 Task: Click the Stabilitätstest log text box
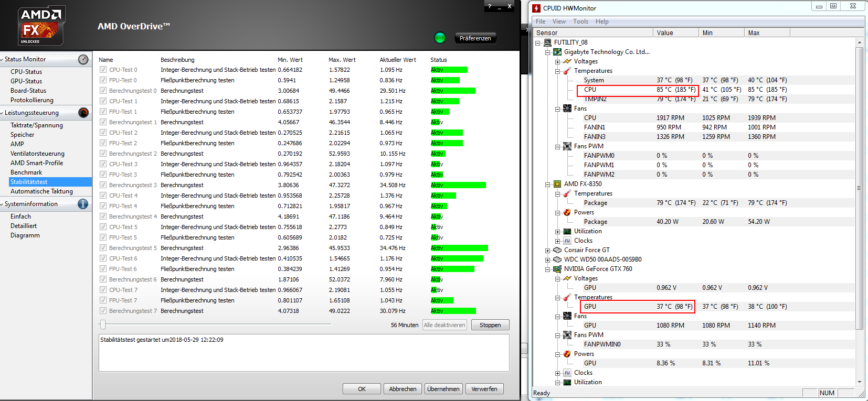pos(304,353)
